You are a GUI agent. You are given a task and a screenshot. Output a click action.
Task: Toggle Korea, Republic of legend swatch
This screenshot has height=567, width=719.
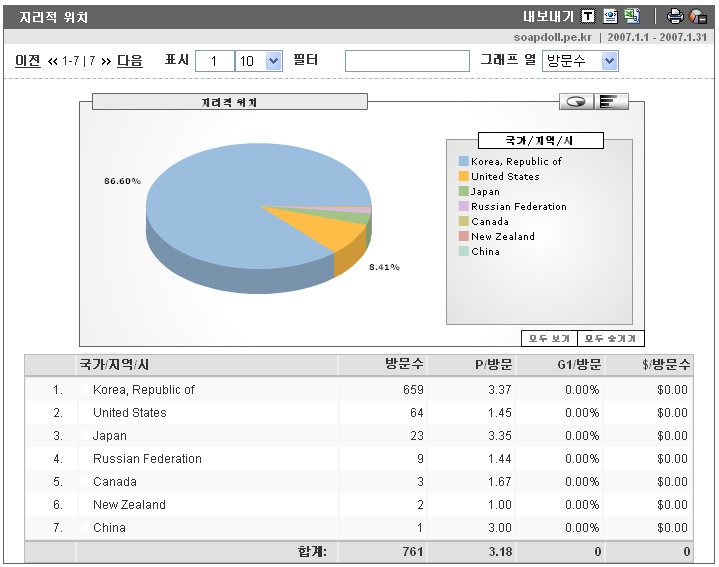pos(464,161)
